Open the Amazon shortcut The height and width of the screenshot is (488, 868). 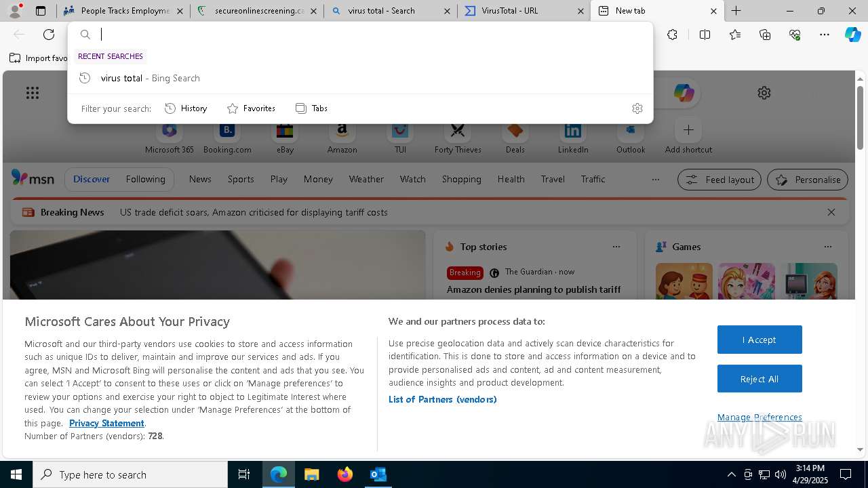tap(342, 137)
